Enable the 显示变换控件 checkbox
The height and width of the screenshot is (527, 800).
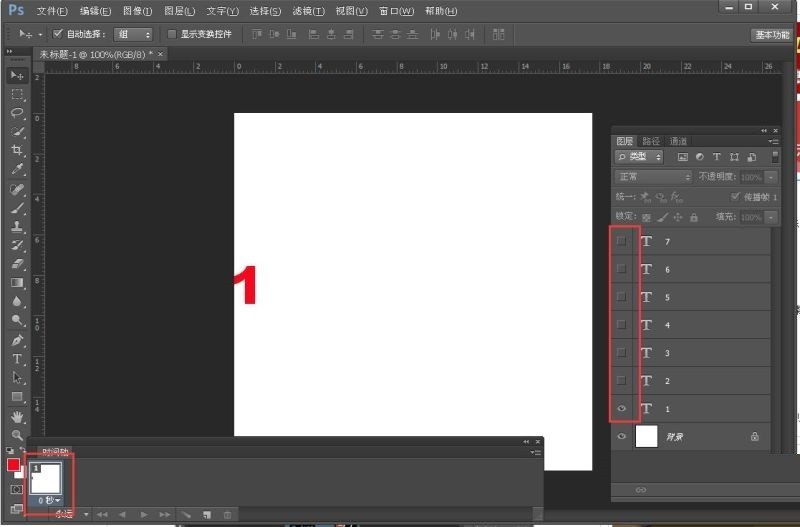coord(172,34)
